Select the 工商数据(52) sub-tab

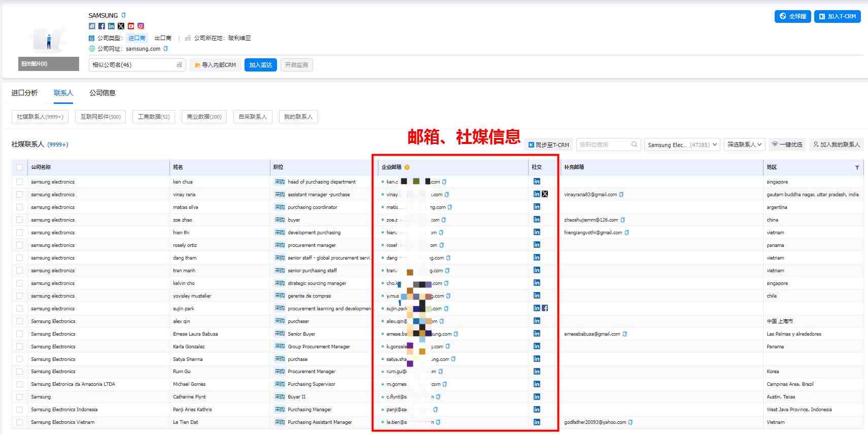[x=154, y=117]
